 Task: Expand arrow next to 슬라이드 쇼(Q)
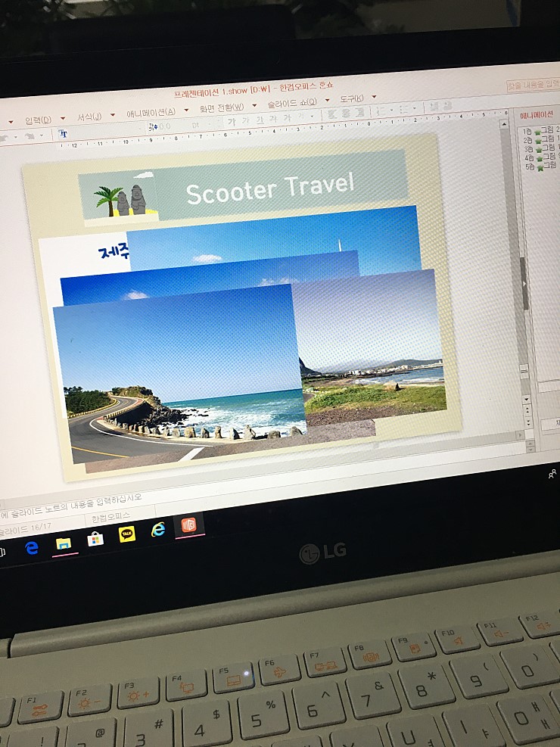327,101
